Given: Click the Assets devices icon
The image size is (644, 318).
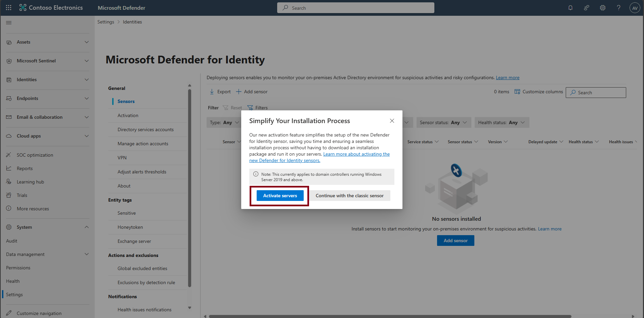Looking at the screenshot, I should [9, 42].
